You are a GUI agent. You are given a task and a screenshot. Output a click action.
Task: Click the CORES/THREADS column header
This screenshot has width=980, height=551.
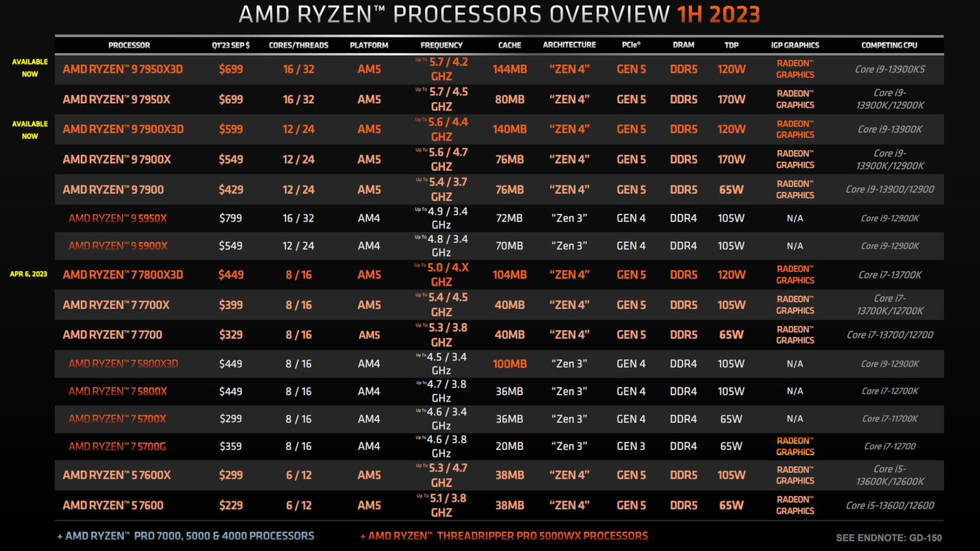pyautogui.click(x=298, y=45)
